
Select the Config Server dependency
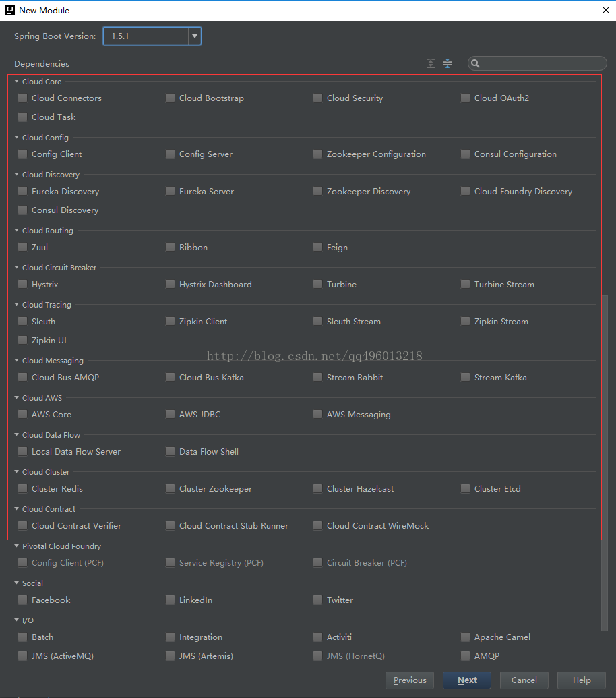(x=170, y=154)
